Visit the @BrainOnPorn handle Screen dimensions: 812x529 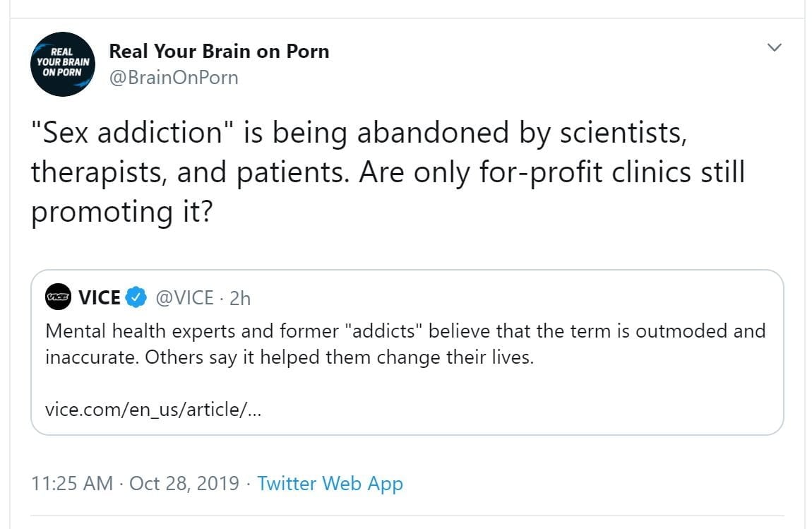pyautogui.click(x=173, y=77)
